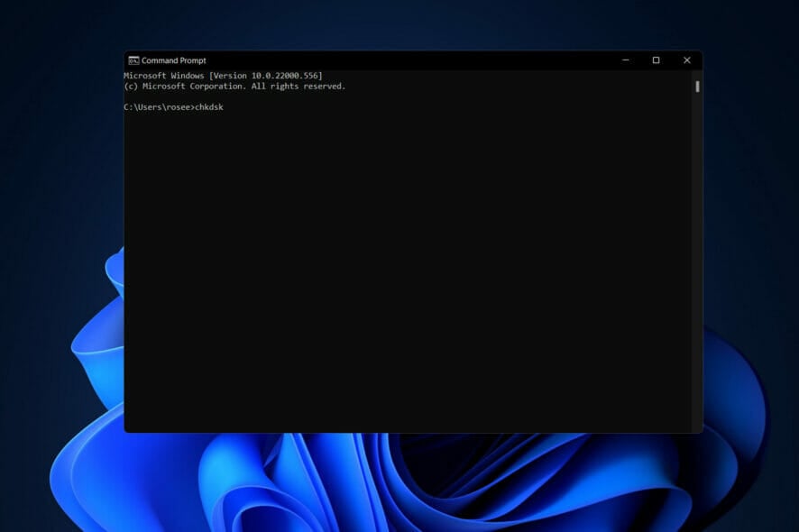Place the cursor after the chkdsk command

coord(227,107)
